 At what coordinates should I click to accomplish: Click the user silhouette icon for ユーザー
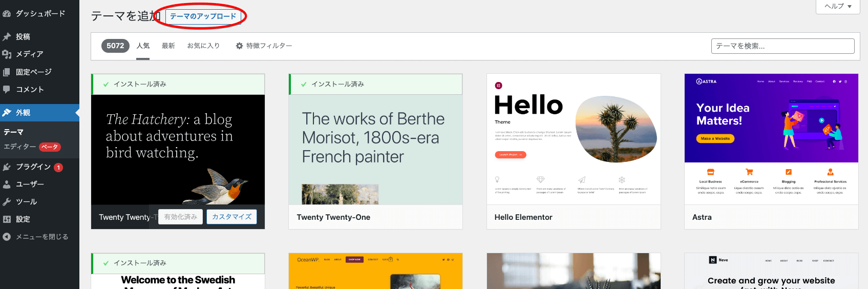(7, 184)
